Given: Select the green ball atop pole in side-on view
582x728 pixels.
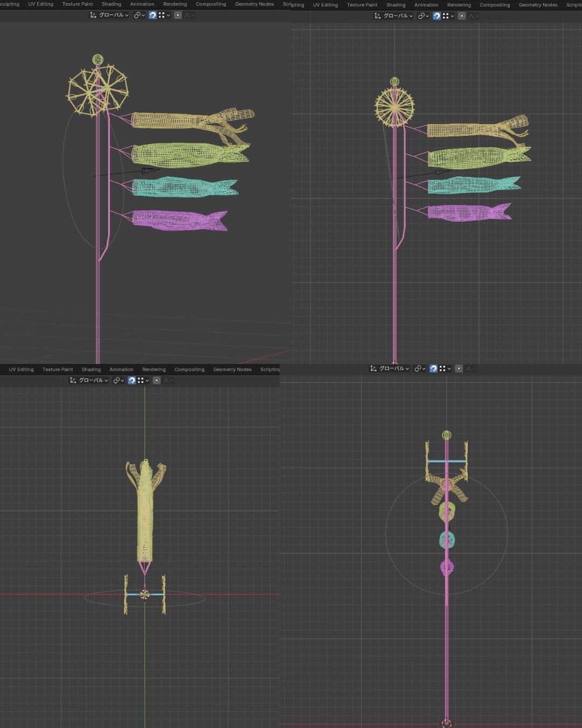Looking at the screenshot, I should coord(395,81).
